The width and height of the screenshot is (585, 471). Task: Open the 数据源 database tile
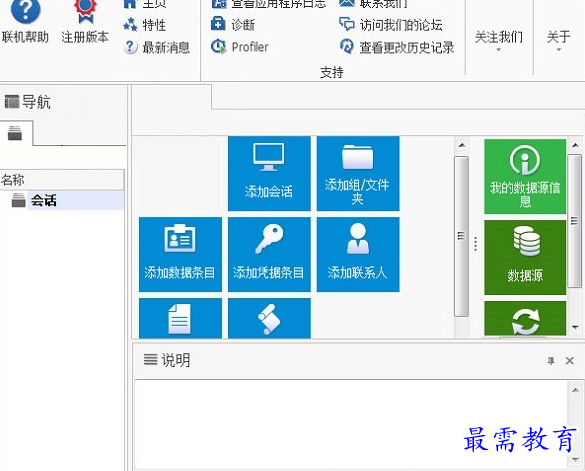point(525,258)
